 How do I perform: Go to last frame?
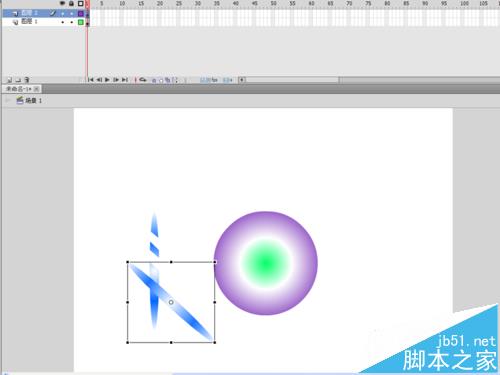tap(125, 80)
